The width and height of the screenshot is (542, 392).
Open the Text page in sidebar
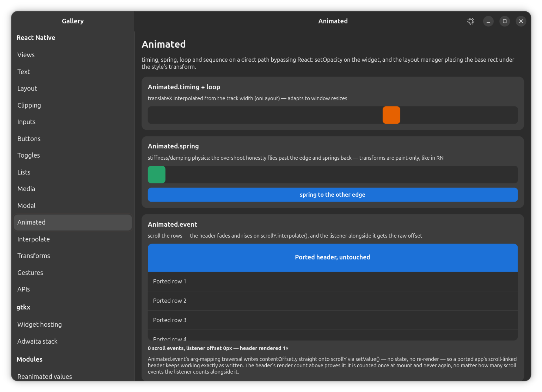click(73, 72)
